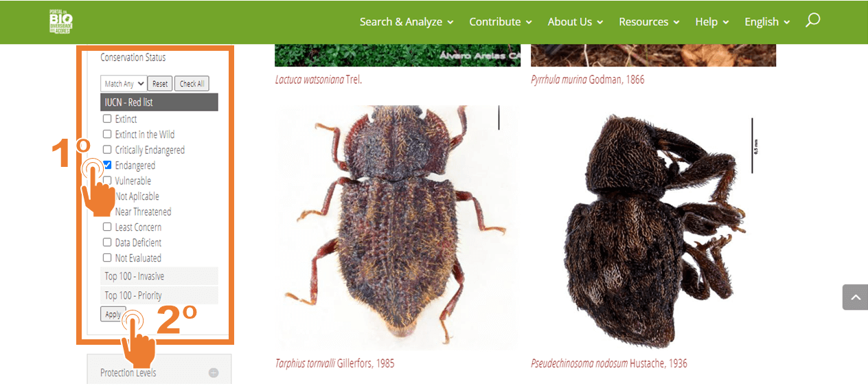Click the Pseudechinosoma nodosum weevil image
Image resolution: width=868 pixels, height=386 pixels.
(652, 230)
